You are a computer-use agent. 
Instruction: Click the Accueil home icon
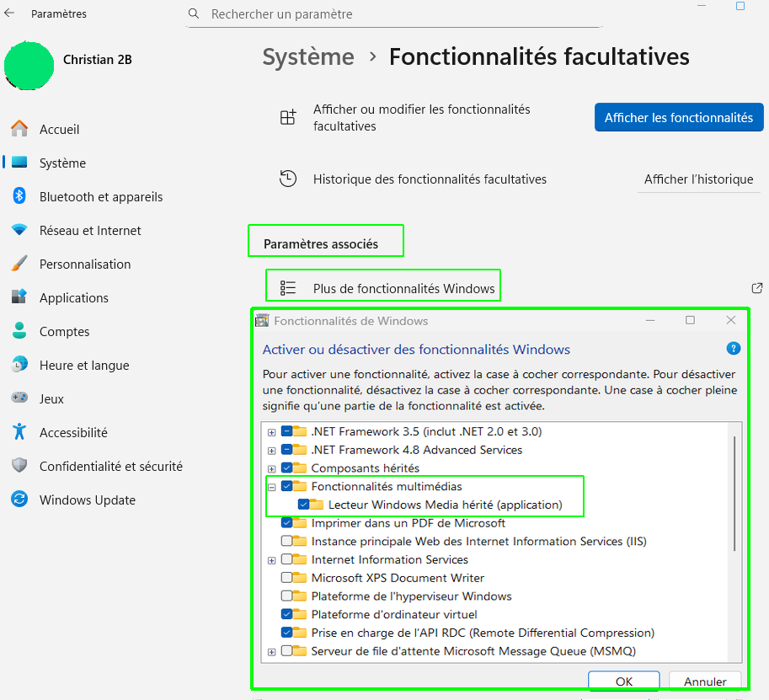click(19, 129)
